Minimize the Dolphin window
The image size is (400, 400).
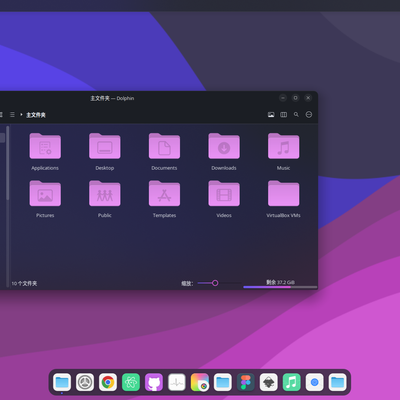[283, 98]
